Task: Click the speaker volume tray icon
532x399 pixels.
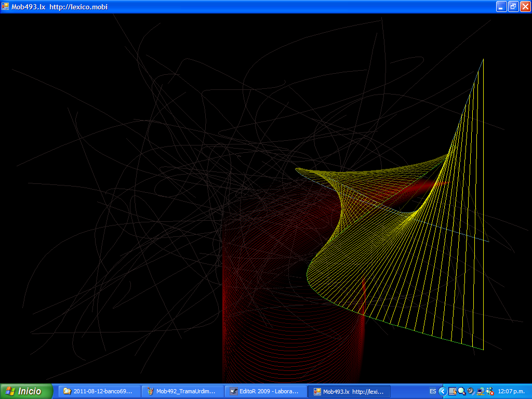Action: (471, 391)
